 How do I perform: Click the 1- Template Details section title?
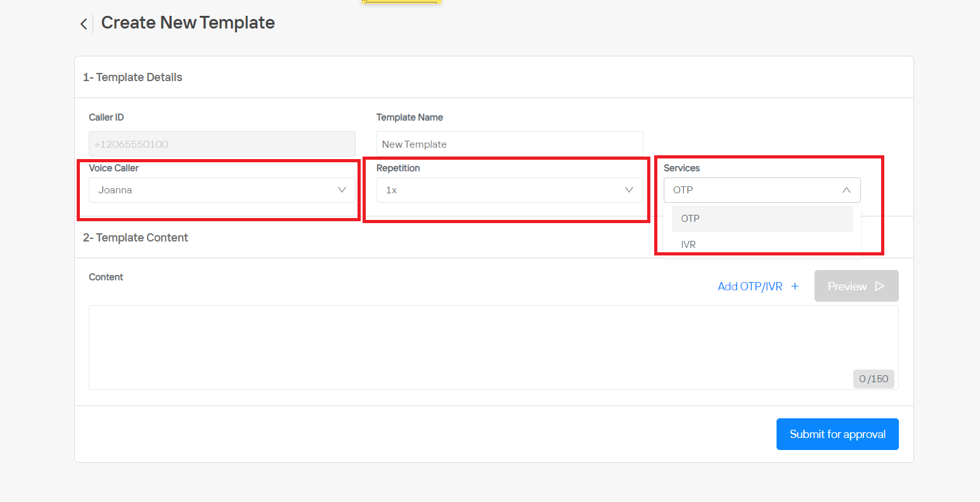(132, 77)
